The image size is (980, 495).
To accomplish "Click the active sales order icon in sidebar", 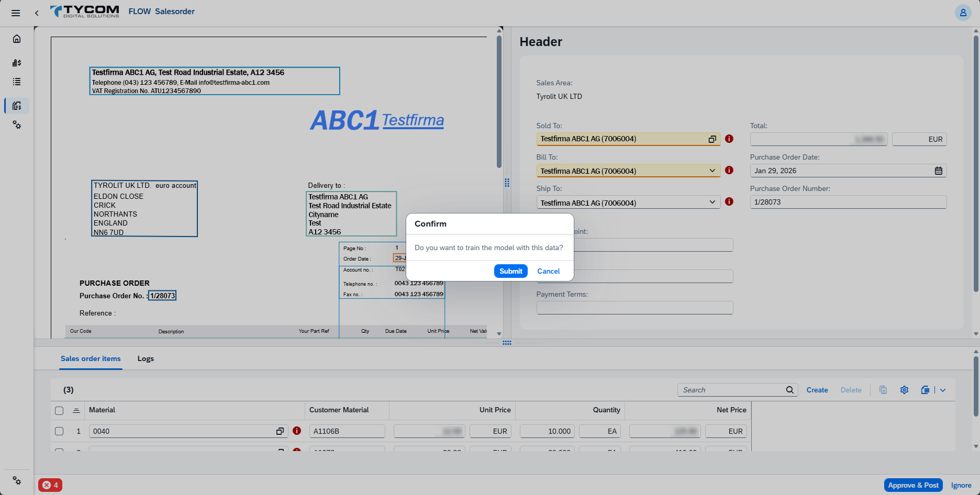I will [16, 105].
